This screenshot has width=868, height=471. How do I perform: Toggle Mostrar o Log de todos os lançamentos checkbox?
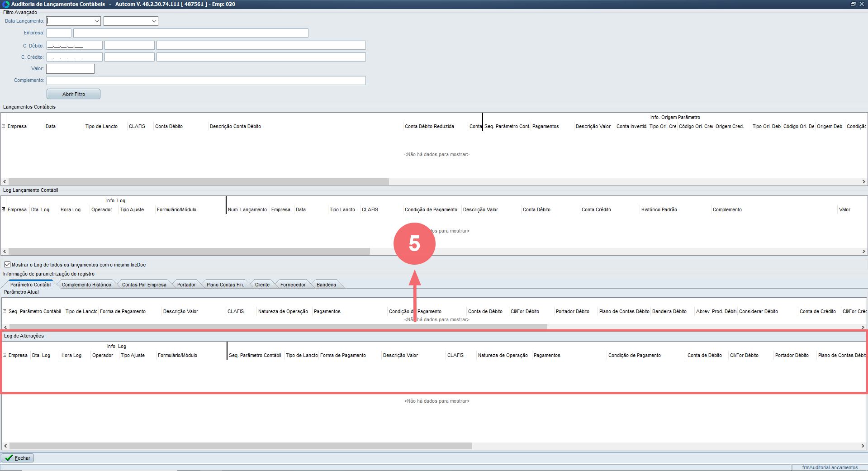[7, 265]
